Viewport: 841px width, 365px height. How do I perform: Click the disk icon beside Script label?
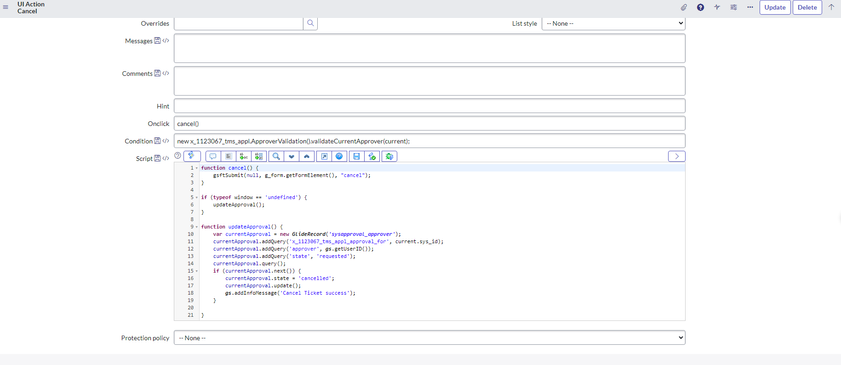click(158, 159)
